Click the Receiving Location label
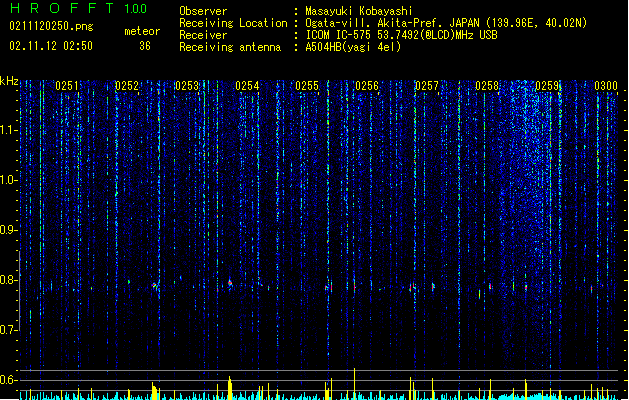This screenshot has width=629, height=400. pyautogui.click(x=233, y=23)
